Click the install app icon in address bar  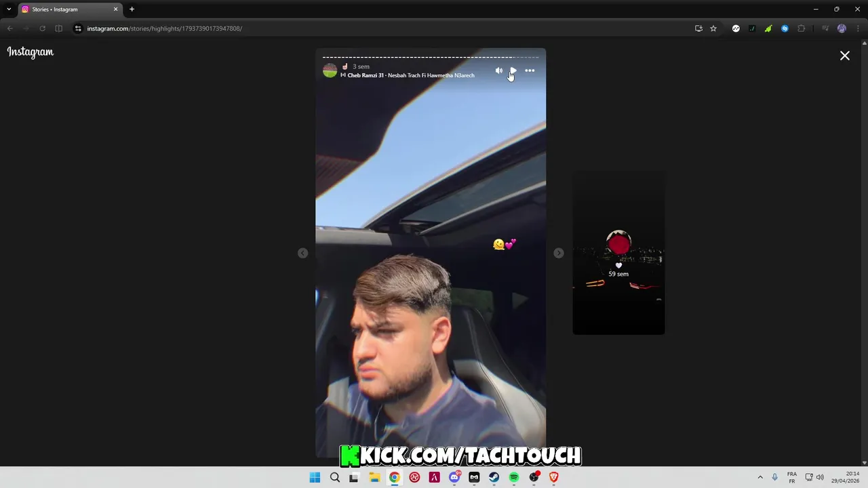[698, 28]
